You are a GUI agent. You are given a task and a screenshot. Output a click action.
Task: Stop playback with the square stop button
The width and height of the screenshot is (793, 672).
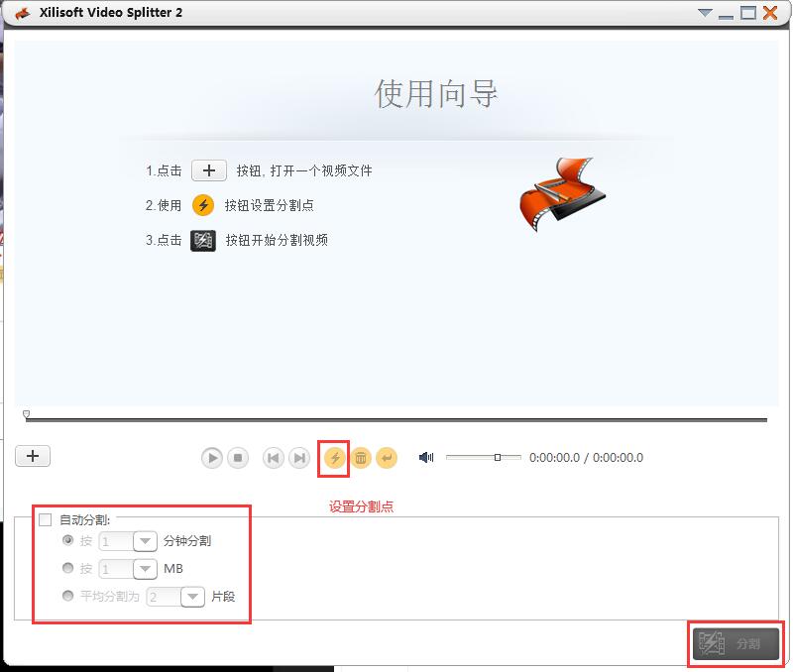[x=238, y=458]
